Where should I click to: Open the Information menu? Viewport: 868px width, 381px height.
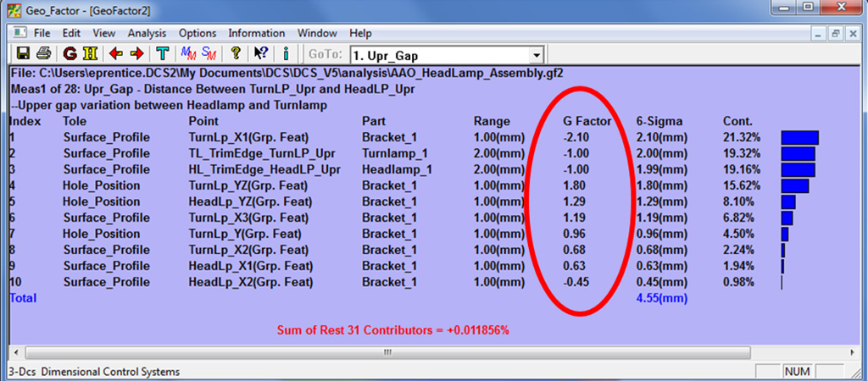click(x=256, y=33)
